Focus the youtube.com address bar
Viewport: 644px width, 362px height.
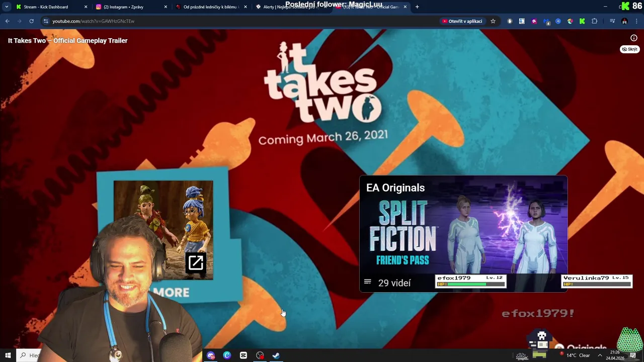point(242,21)
